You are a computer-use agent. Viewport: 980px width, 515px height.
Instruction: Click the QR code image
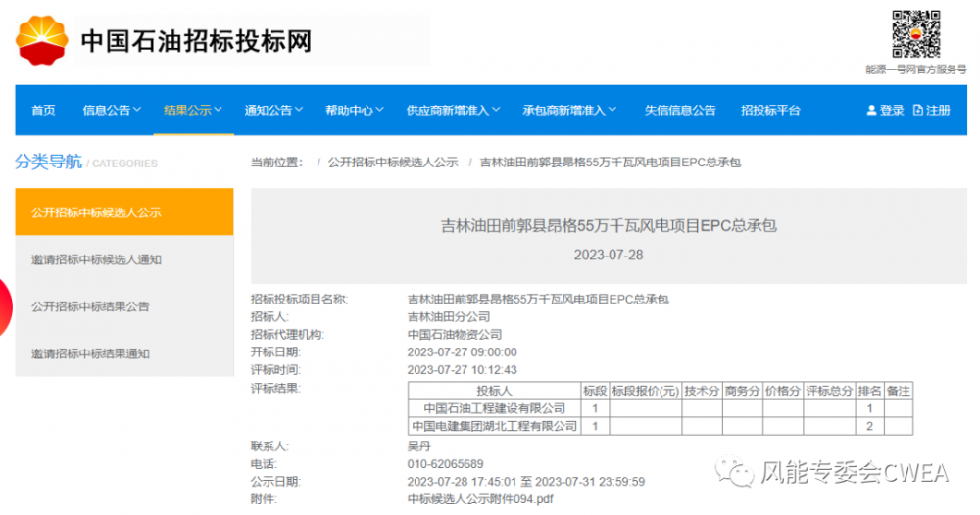point(915,34)
